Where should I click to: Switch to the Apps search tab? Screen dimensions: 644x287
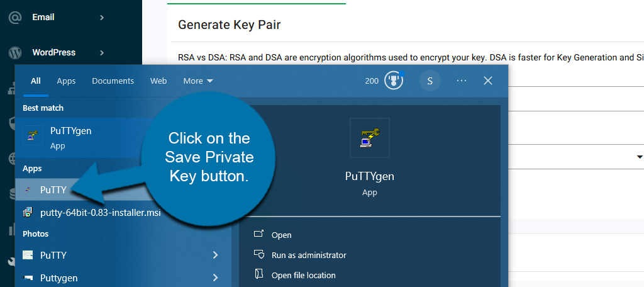point(66,81)
